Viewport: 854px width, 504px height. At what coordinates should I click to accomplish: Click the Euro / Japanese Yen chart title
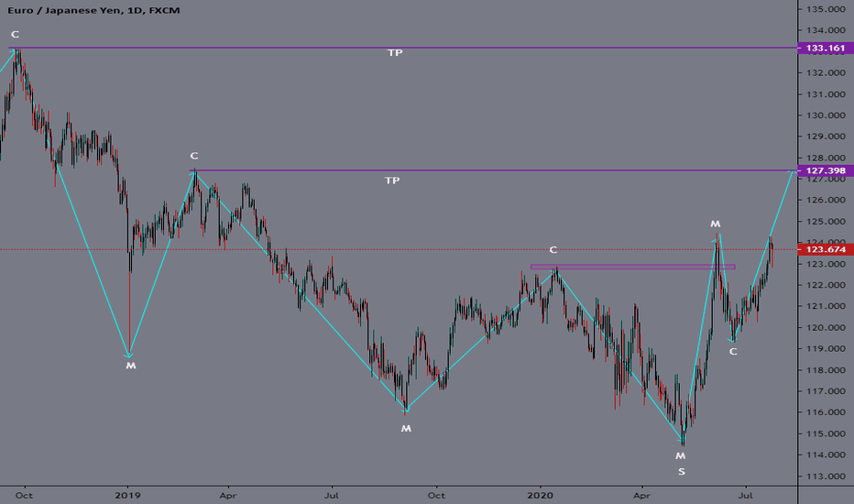pyautogui.click(x=93, y=10)
